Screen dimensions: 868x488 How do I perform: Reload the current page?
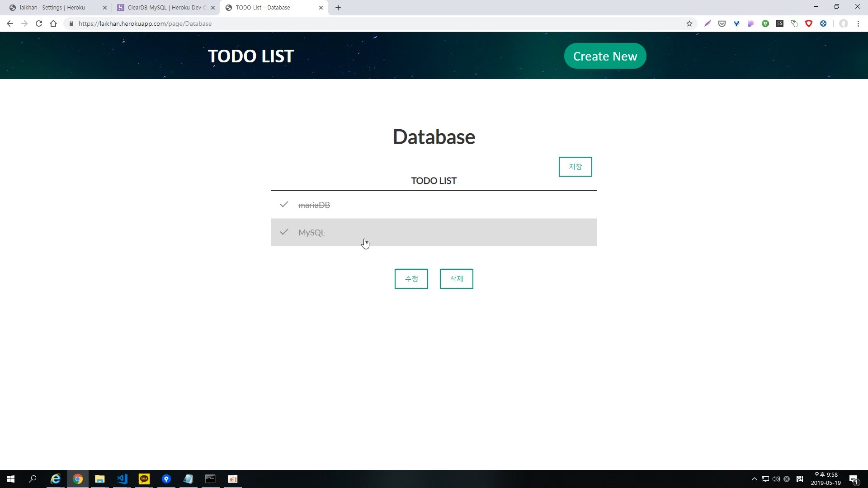tap(39, 23)
